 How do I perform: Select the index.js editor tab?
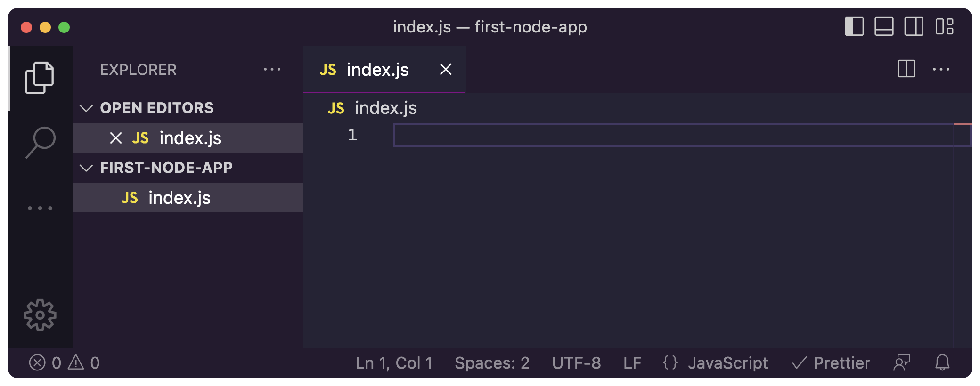(x=377, y=70)
